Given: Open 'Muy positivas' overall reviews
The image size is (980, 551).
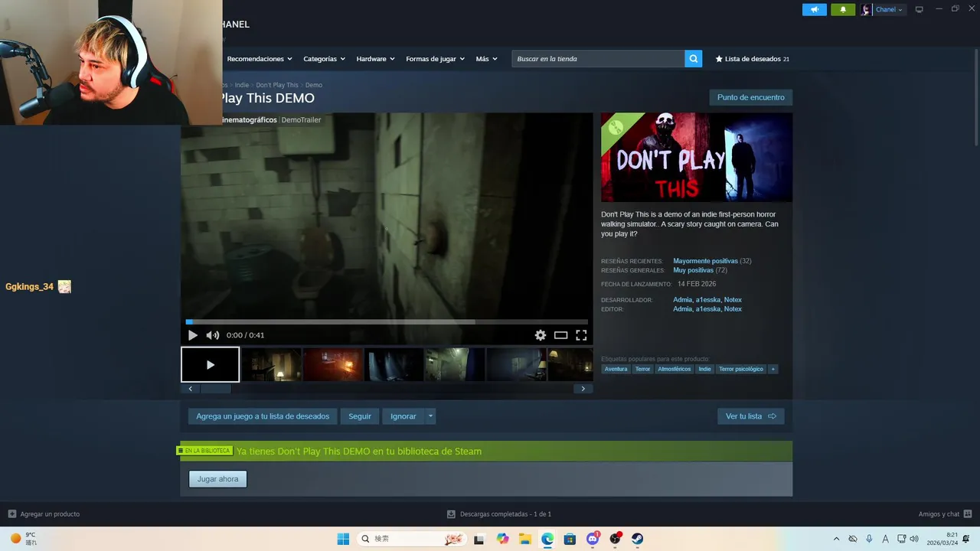Looking at the screenshot, I should click(693, 270).
